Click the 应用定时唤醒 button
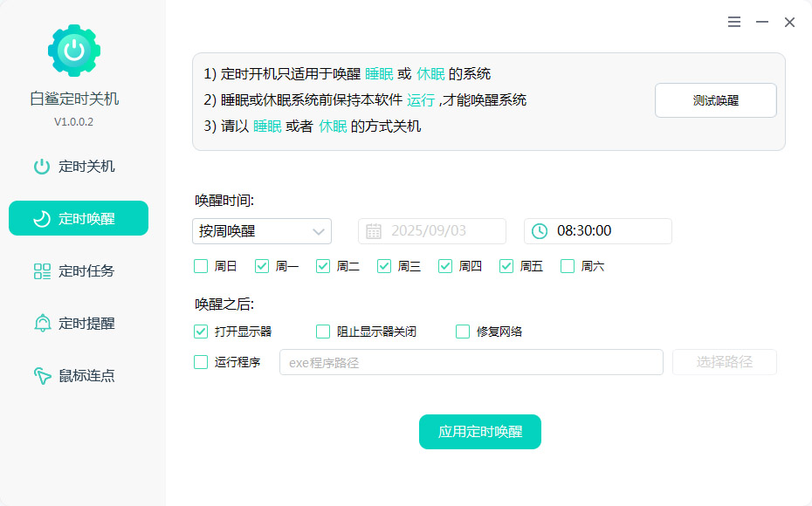 coord(479,432)
